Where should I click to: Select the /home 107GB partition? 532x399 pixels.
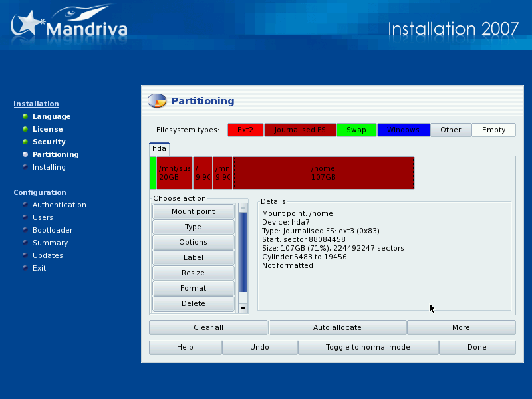[324, 173]
